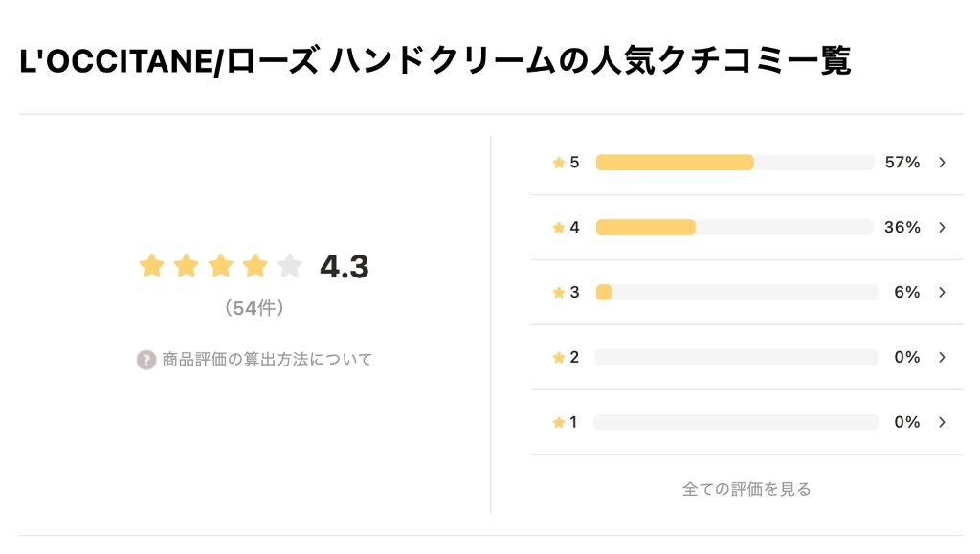Click 商品評価の算出方法について text

[268, 359]
